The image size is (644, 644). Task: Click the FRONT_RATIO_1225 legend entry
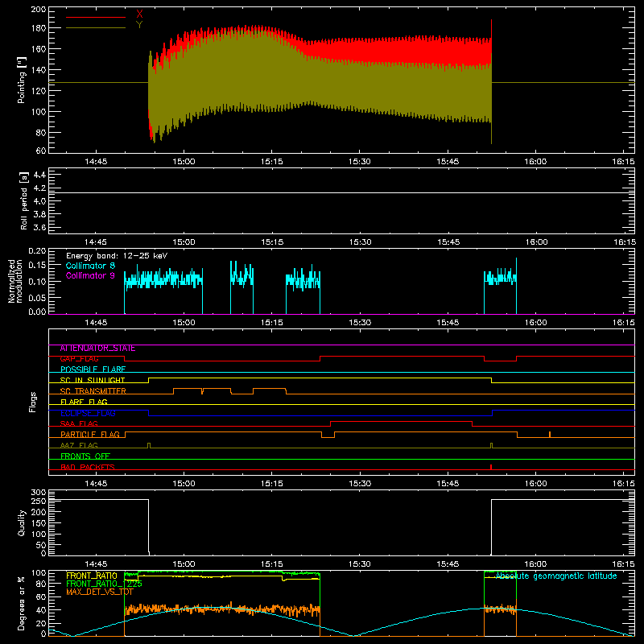click(x=104, y=584)
